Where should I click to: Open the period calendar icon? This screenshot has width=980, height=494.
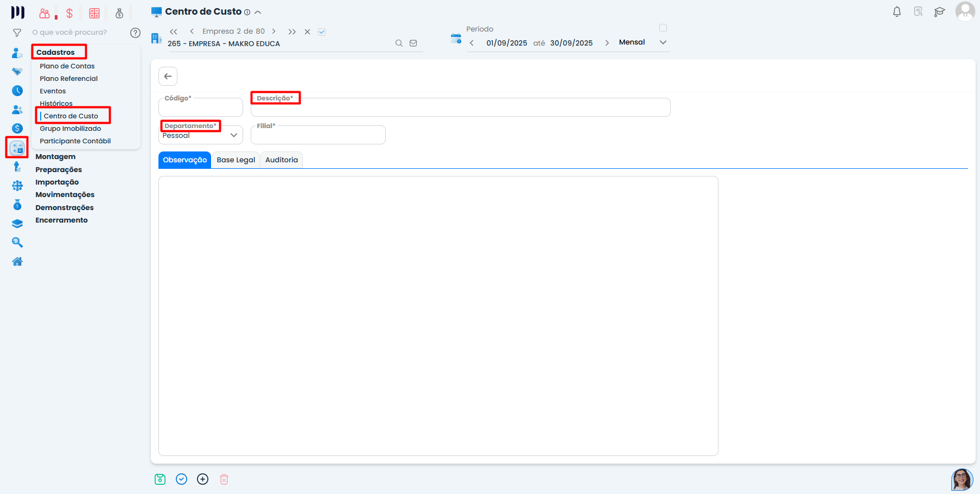(x=456, y=39)
